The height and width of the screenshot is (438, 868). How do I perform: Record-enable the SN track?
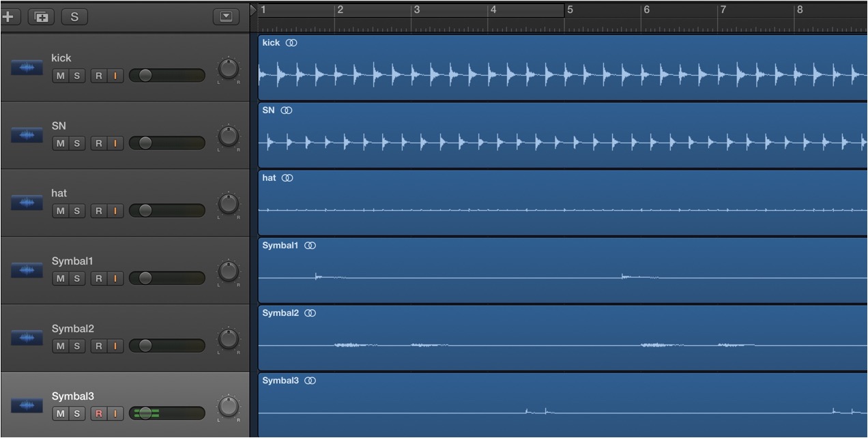coord(99,143)
